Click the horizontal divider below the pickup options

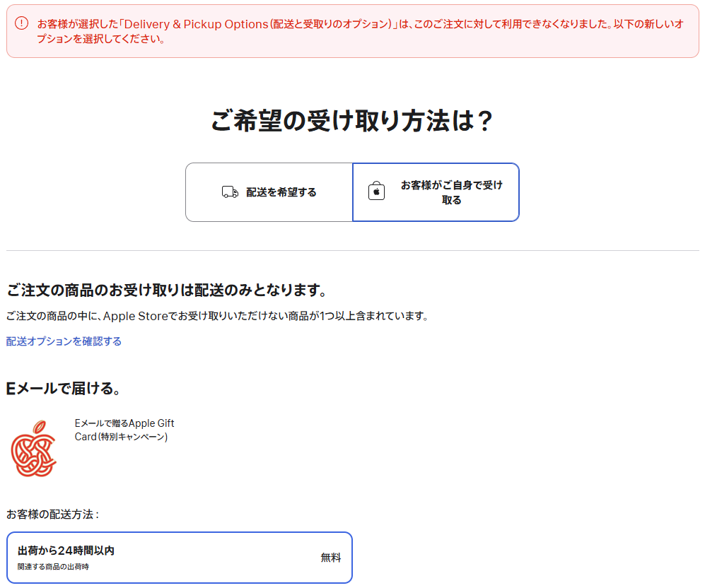coord(352,250)
